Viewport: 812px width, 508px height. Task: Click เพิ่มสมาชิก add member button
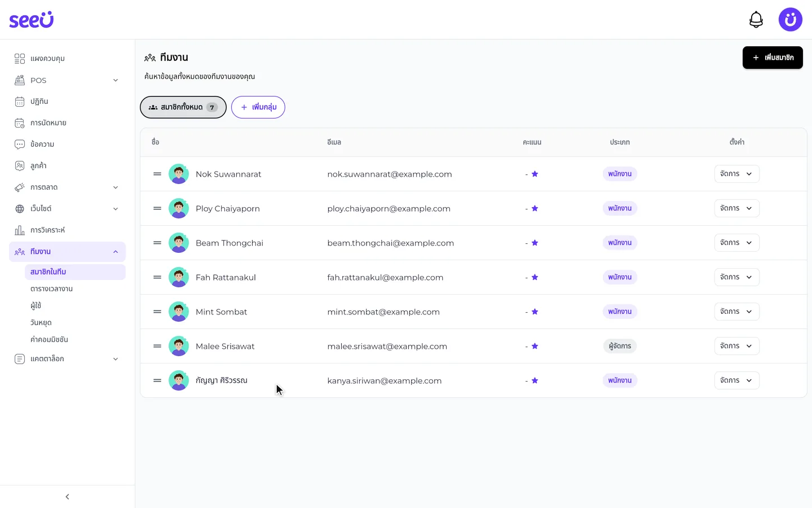tap(773, 58)
